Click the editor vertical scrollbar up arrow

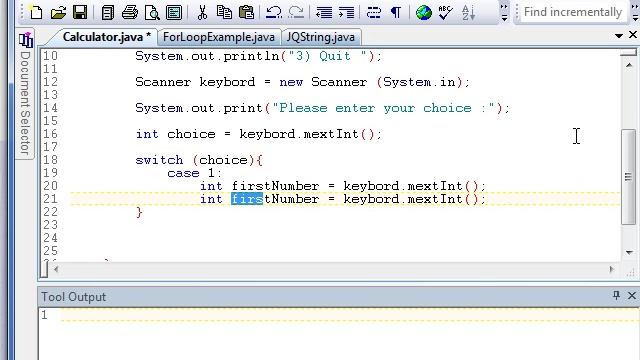click(x=629, y=65)
